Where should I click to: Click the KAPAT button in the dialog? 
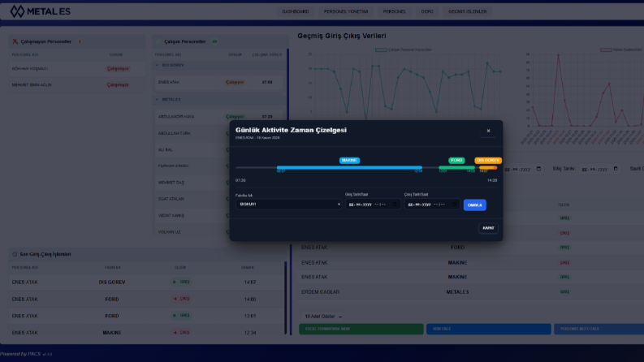click(x=488, y=228)
